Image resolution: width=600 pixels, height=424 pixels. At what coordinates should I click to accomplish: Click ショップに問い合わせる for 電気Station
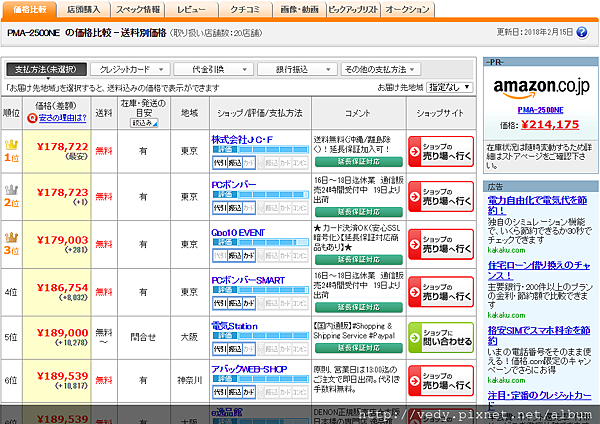[x=441, y=338]
